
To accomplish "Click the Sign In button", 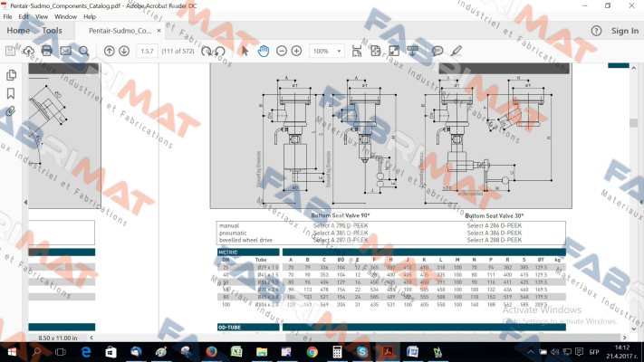I will [625, 31].
